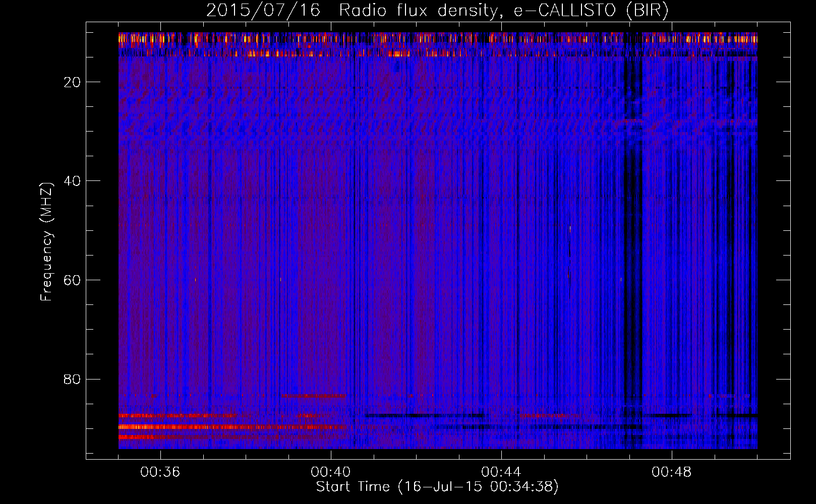Click the 'Frequency (MHZ)' y-axis label
Image resolution: width=816 pixels, height=504 pixels.
46,242
